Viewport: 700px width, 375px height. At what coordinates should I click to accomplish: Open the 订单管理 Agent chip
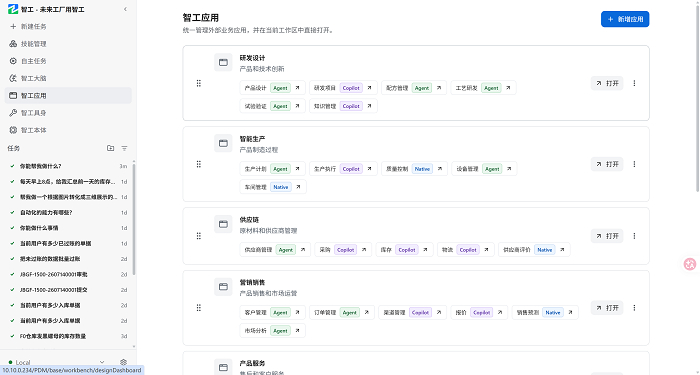[x=342, y=312]
